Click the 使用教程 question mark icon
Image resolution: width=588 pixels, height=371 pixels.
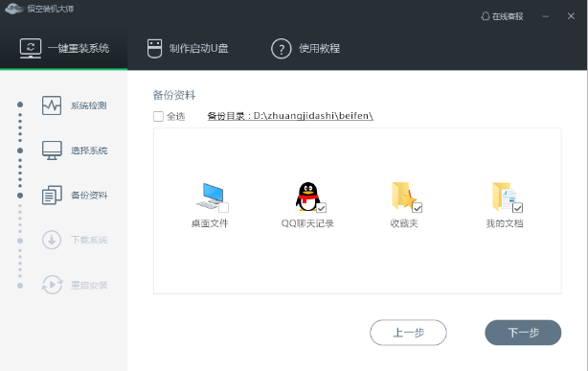[282, 49]
